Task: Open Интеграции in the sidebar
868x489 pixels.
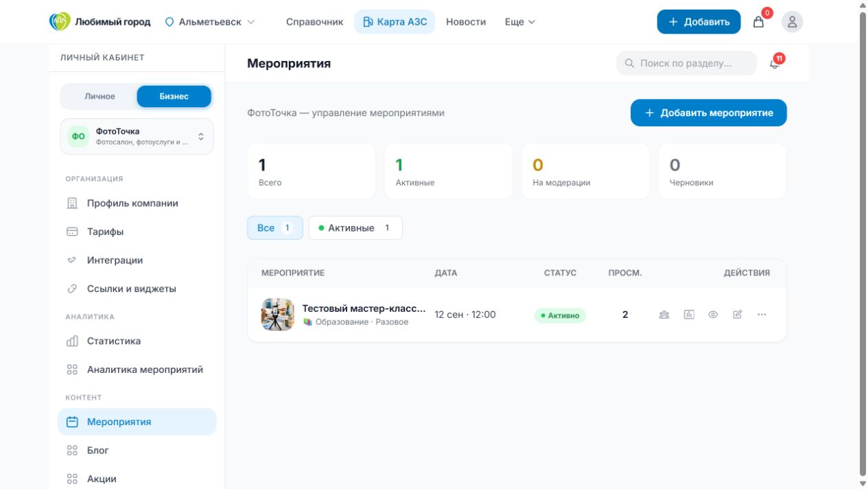Action: coord(137,260)
